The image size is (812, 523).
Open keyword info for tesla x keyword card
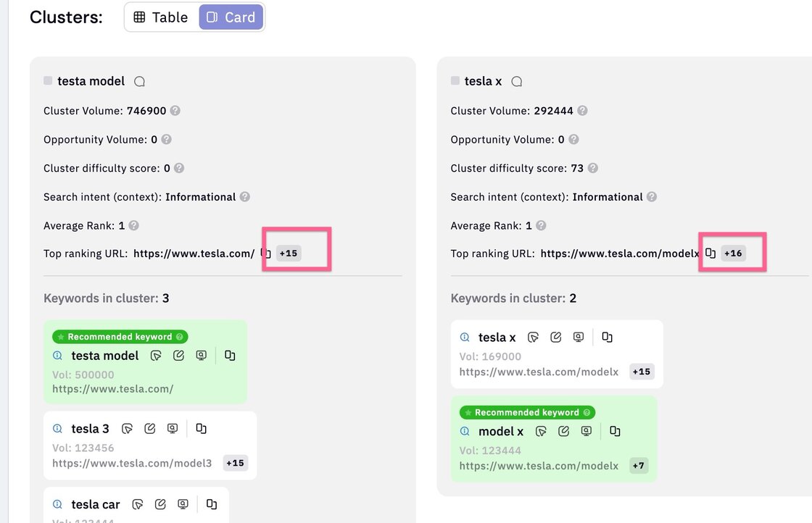tap(465, 338)
